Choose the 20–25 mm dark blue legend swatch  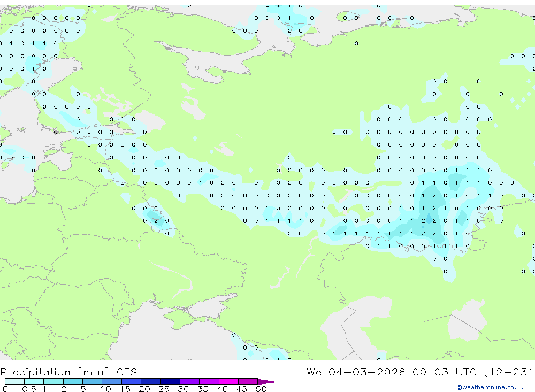pyautogui.click(x=151, y=381)
